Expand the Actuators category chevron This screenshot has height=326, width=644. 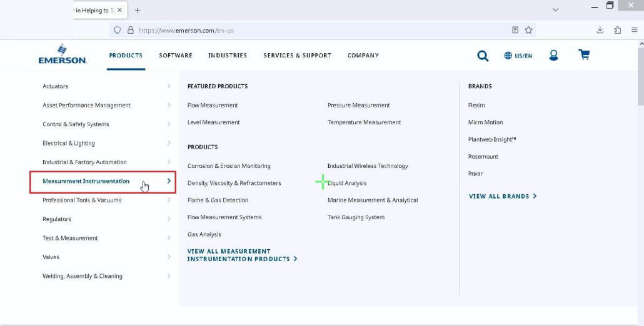point(169,86)
